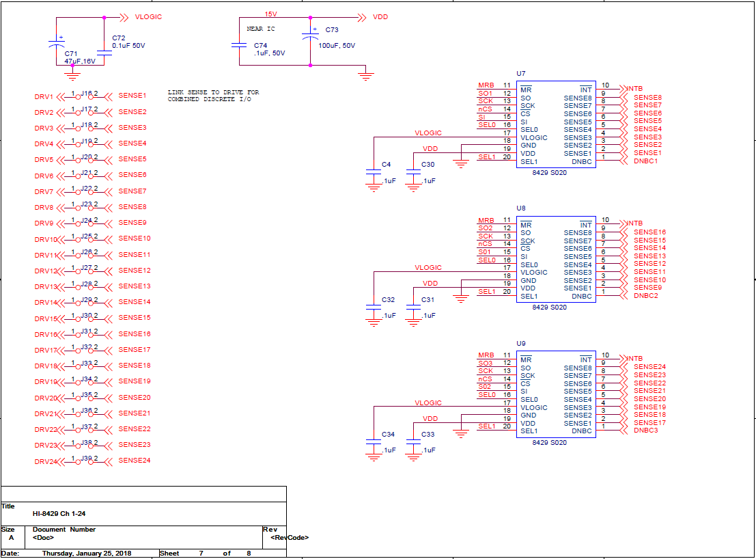This screenshot has height=559, width=756.
Task: Select jumper J32 on the DRV17 line
Action: pos(85,350)
